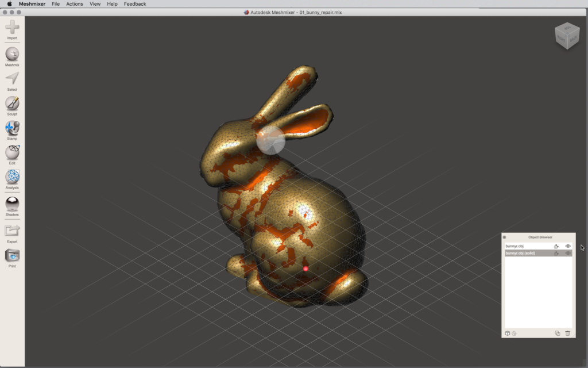Click the view navigation cube
588x368 pixels.
[x=567, y=36]
